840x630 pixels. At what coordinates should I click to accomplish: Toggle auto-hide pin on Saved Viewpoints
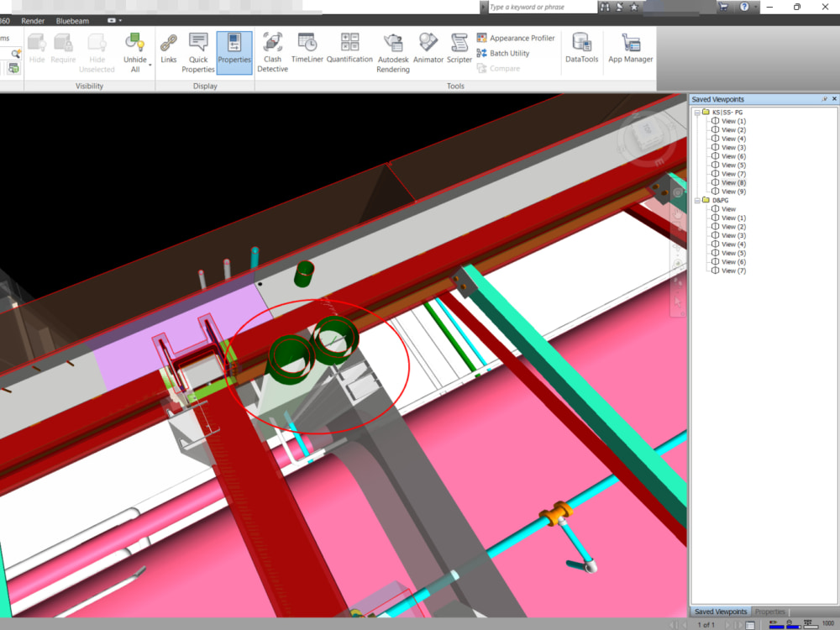825,99
